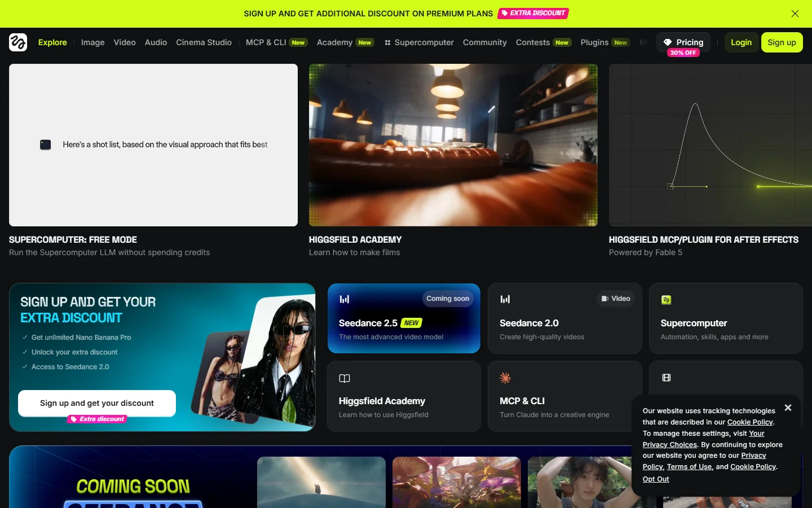812x508 pixels.
Task: Click the diamond icon next to Pricing
Action: point(668,42)
